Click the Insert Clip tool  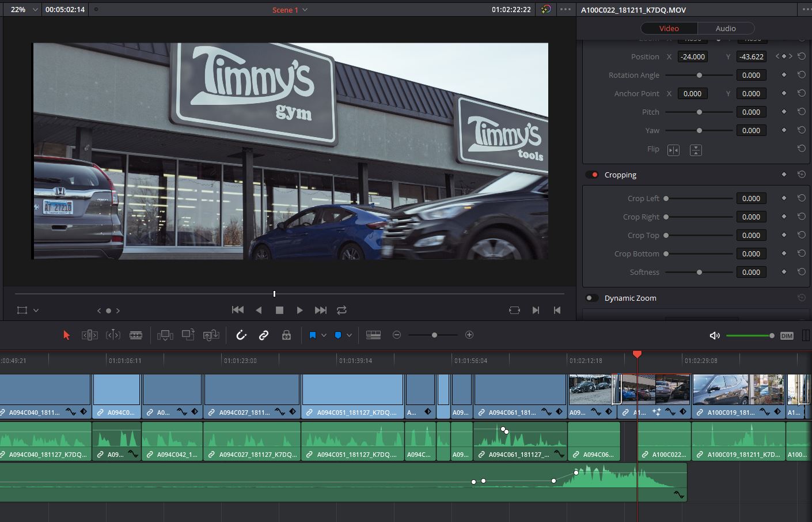click(x=165, y=335)
